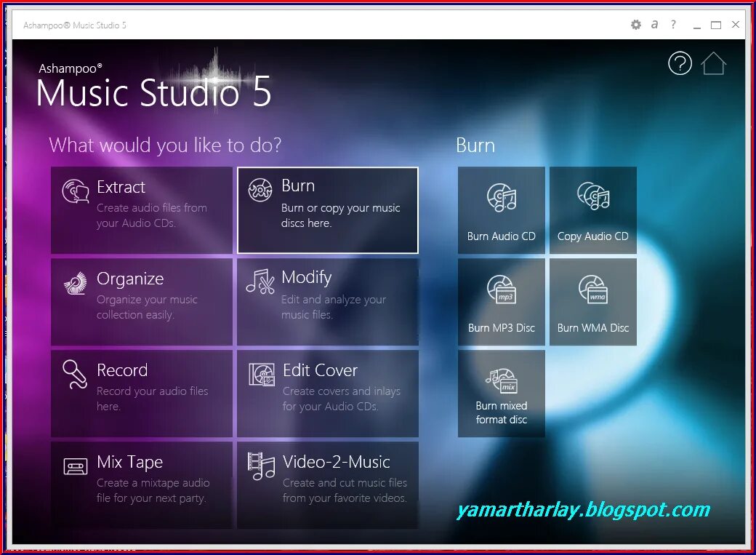Open the Video-2-Music tile
756x555 pixels.
click(x=327, y=485)
